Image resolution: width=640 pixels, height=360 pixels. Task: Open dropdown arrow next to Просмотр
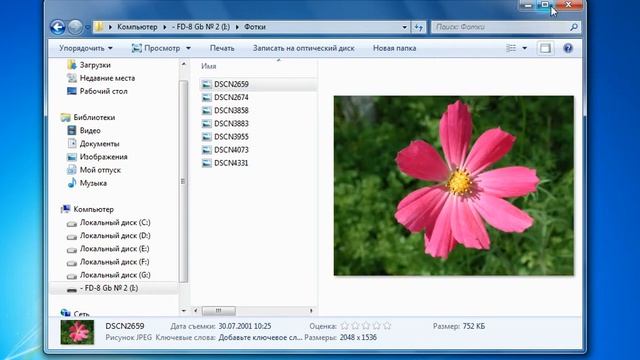coord(188,48)
